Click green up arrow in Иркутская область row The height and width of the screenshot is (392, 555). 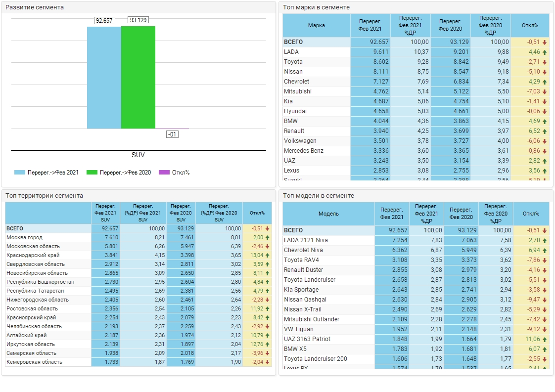[268, 345]
